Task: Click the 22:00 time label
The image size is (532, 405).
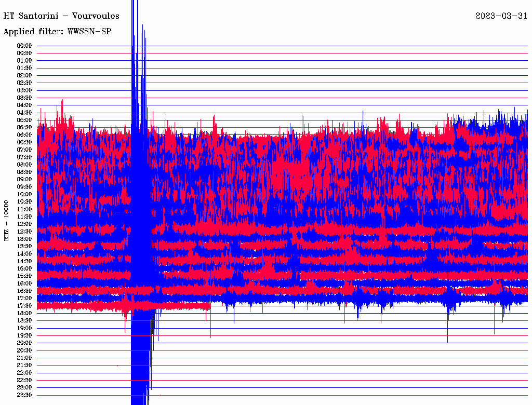Action: pos(24,373)
